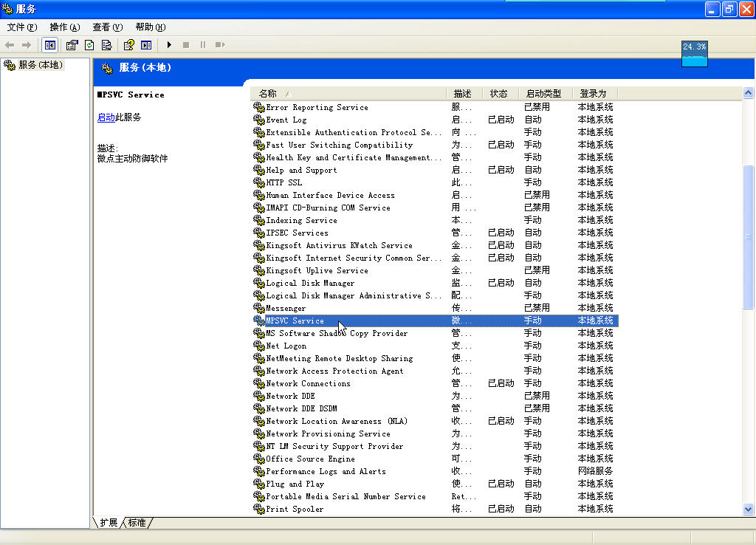Sort by the 登录为 column header

594,94
